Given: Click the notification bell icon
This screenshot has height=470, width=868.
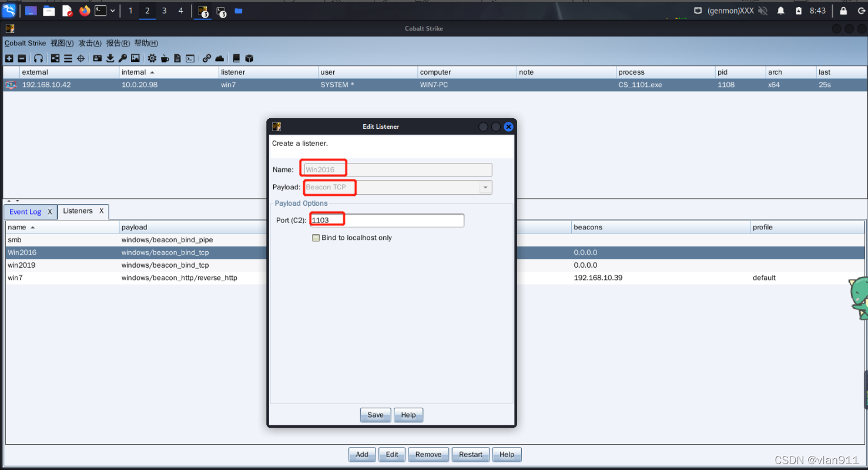Looking at the screenshot, I should click(781, 11).
